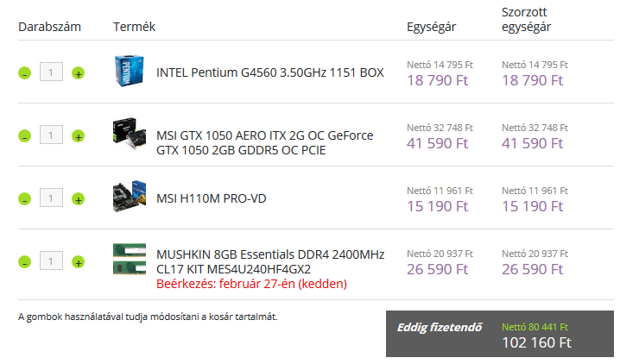The width and height of the screenshot is (639, 364).
Task: Open MUSHKIN 8GB Essentials DDR4 product link
Action: [270, 261]
